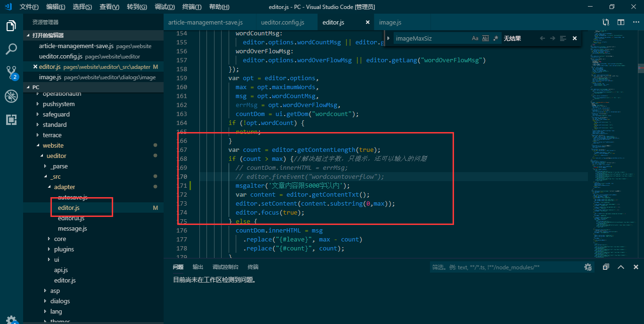
Task: Select image.js in the open editors list
Action: [x=93, y=77]
